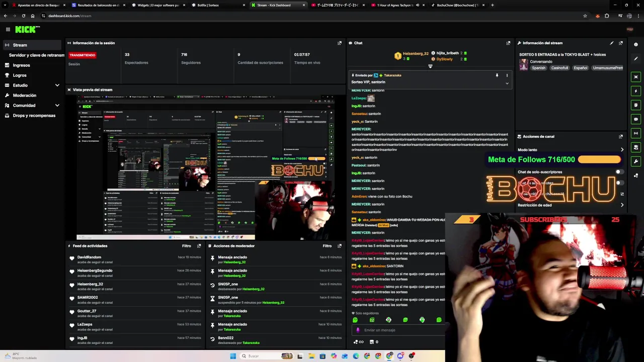The image size is (644, 362).
Task: Click the note icon in right sidebar
Action: [636, 105]
